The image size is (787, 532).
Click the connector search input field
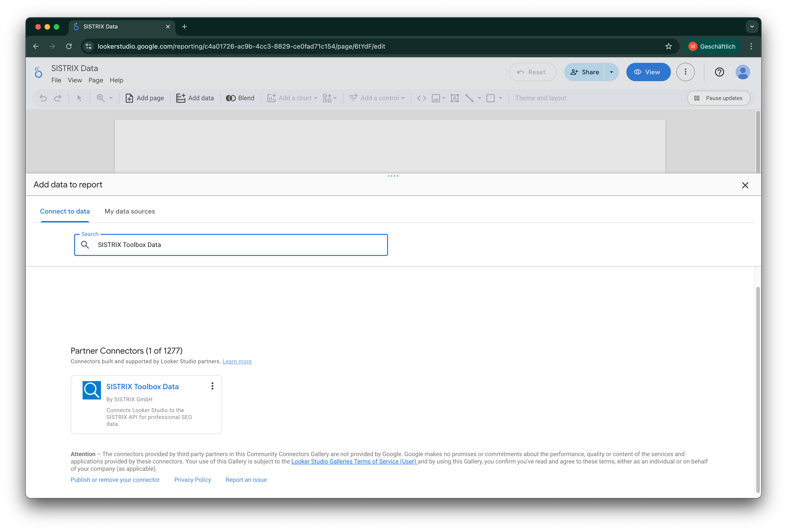point(237,245)
